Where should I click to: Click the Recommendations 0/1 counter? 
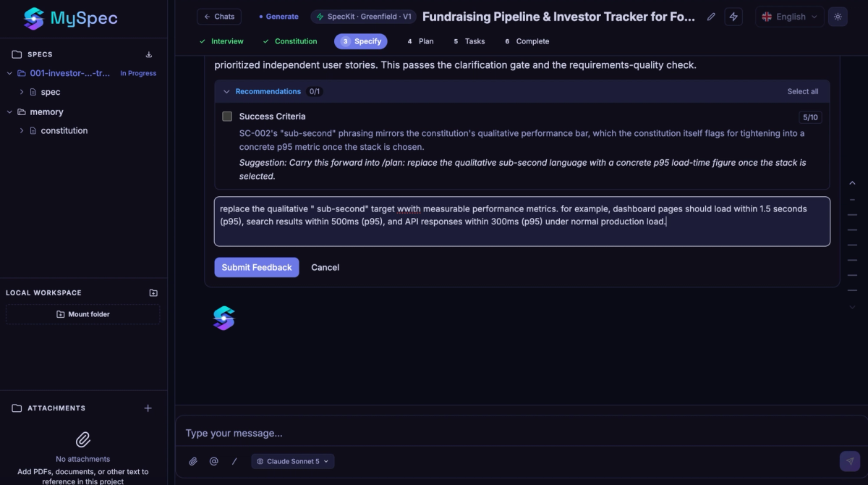coord(314,91)
